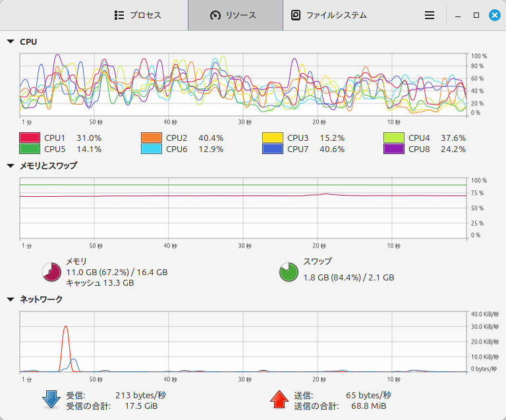The image size is (506, 420).
Task: Click the blue receiving download arrow
Action: coord(51,399)
